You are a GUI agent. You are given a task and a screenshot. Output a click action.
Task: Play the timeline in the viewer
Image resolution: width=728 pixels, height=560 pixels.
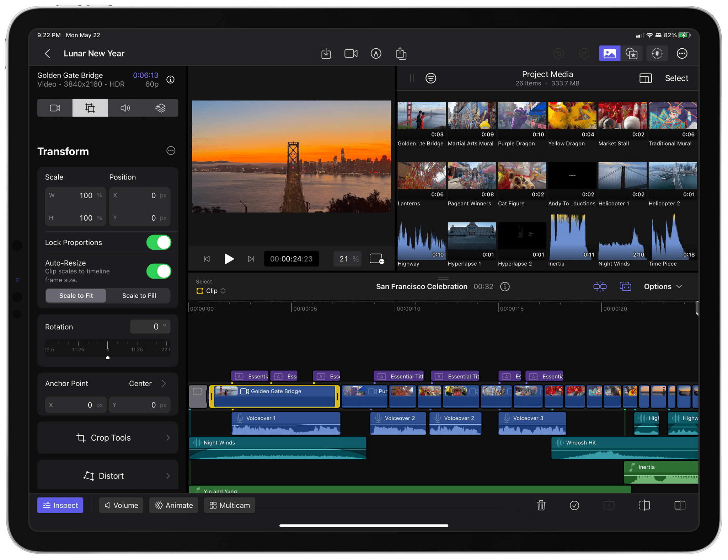click(229, 259)
